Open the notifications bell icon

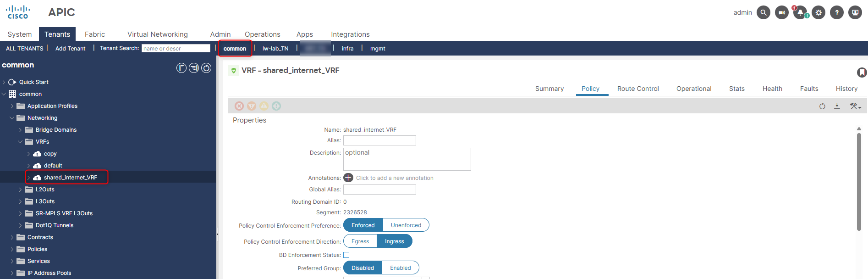pos(800,12)
